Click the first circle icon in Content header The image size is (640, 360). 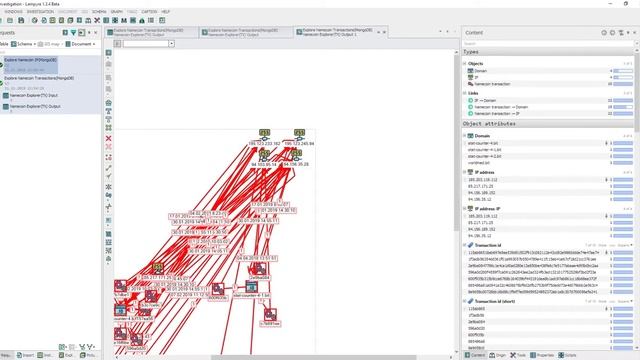click(x=604, y=33)
